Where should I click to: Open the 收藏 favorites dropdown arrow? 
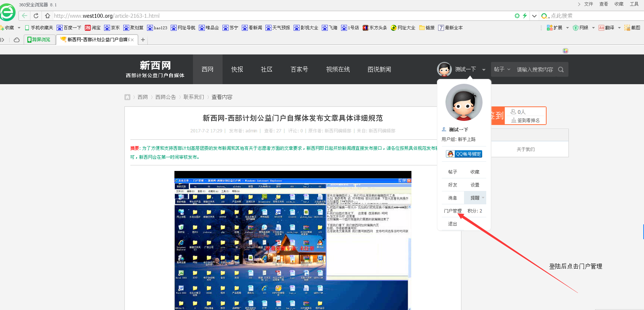19,28
